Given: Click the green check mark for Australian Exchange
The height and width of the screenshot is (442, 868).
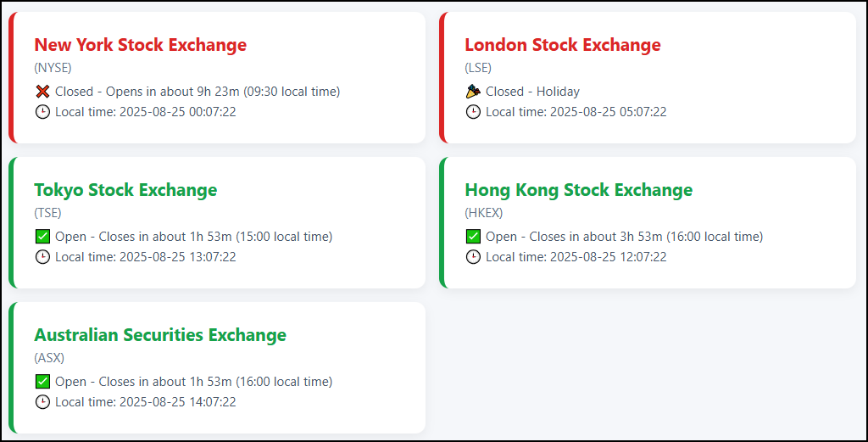Looking at the screenshot, I should [42, 382].
